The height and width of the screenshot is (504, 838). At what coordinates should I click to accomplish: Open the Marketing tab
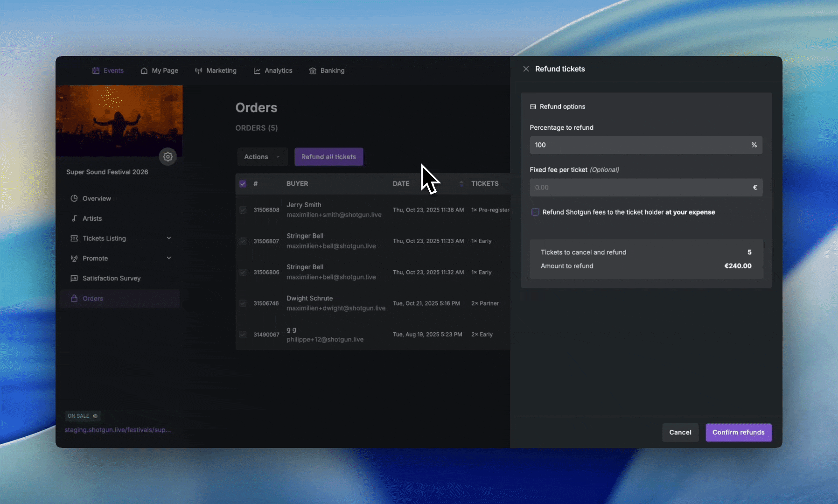(216, 70)
